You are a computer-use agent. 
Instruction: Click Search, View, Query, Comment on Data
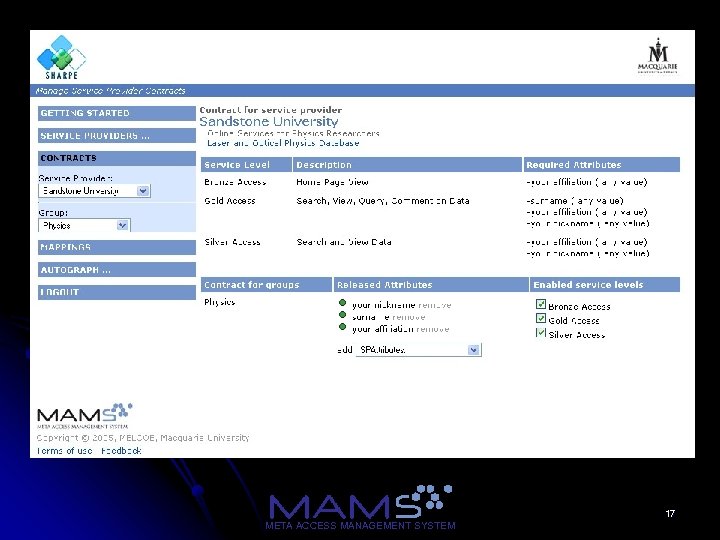pos(383,201)
